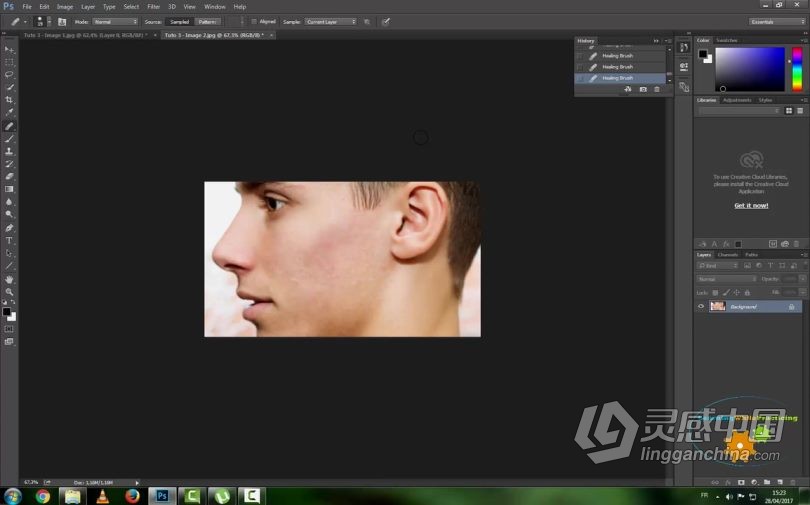The height and width of the screenshot is (505, 810).
Task: Open the Image menu
Action: point(65,7)
